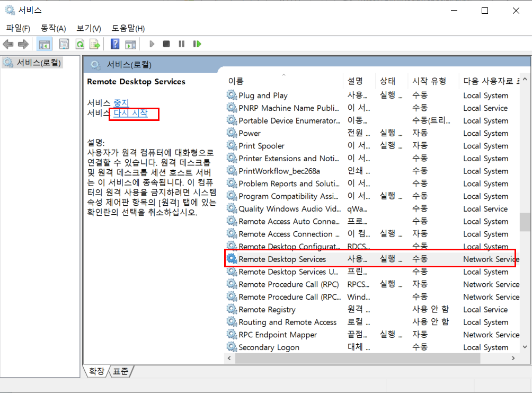Image resolution: width=532 pixels, height=393 pixels.
Task: Select the Remote Procedure Call (RPC... Wind... row
Action: tap(372, 296)
